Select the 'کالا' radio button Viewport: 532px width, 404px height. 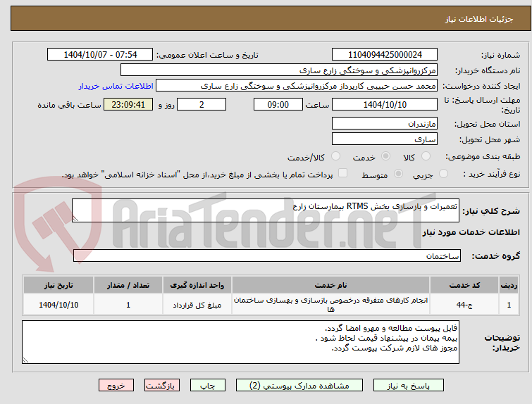click(426, 156)
